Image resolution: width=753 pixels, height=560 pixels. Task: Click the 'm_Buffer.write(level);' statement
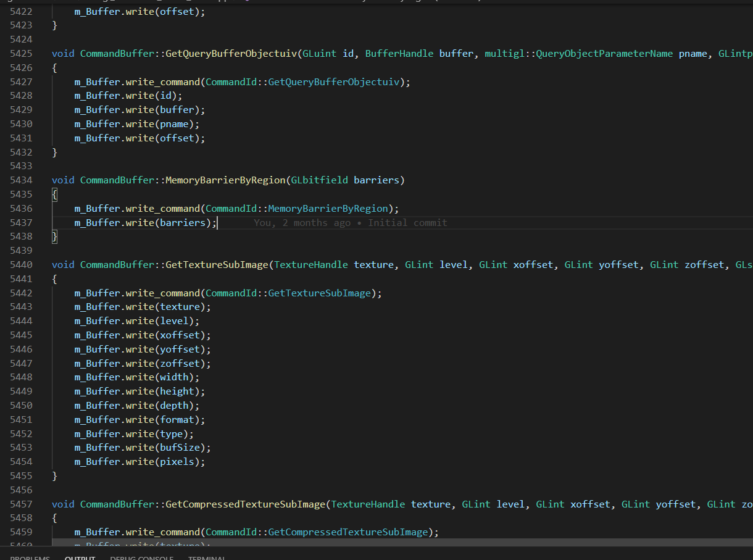click(137, 321)
